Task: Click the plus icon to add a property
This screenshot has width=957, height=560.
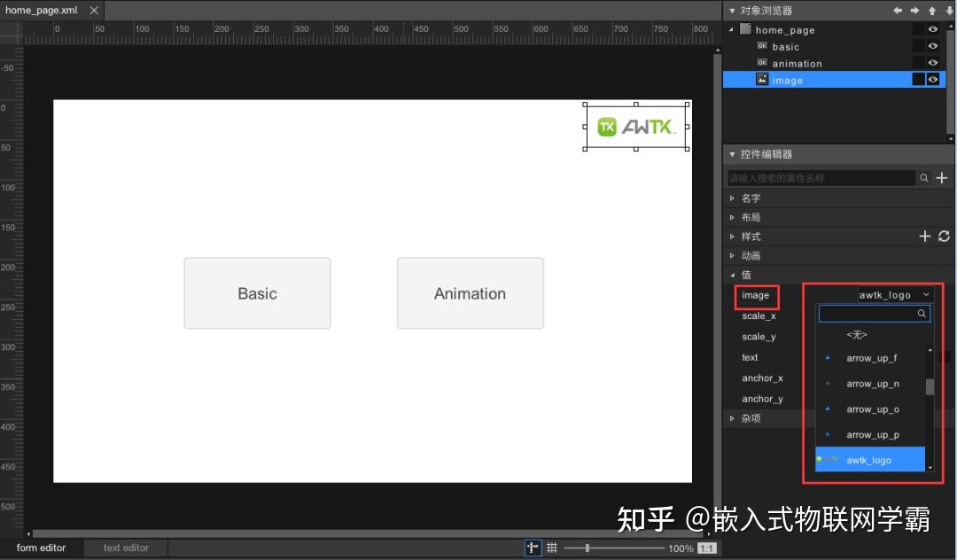Action: pyautogui.click(x=941, y=177)
